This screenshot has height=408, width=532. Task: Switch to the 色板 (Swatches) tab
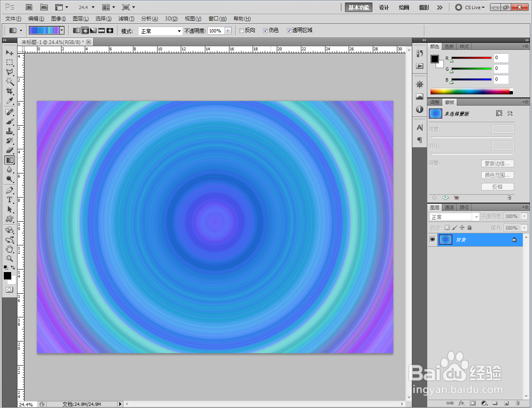coord(449,47)
